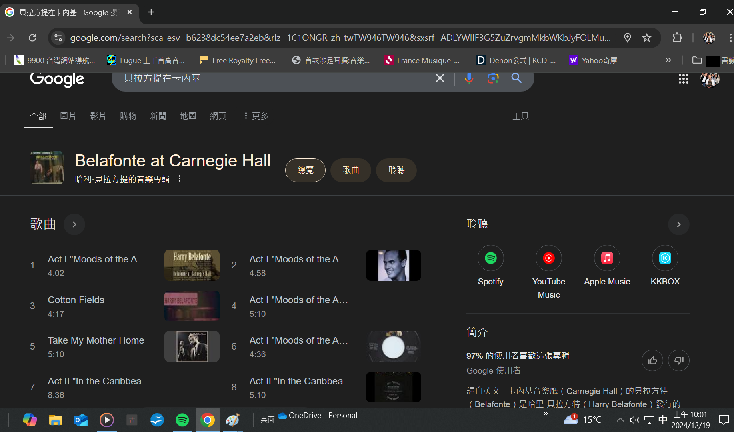Expand the listen section arrow on right
734x434 pixels.
(678, 224)
